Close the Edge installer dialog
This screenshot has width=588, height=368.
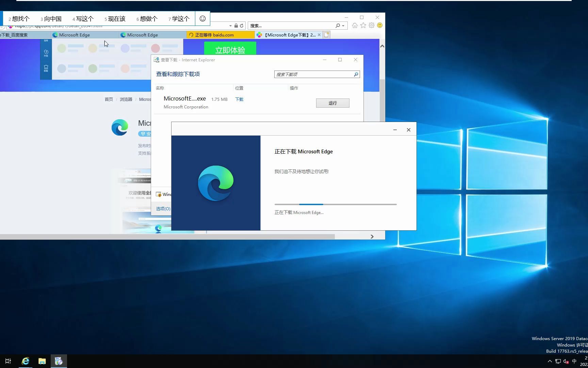[409, 130]
